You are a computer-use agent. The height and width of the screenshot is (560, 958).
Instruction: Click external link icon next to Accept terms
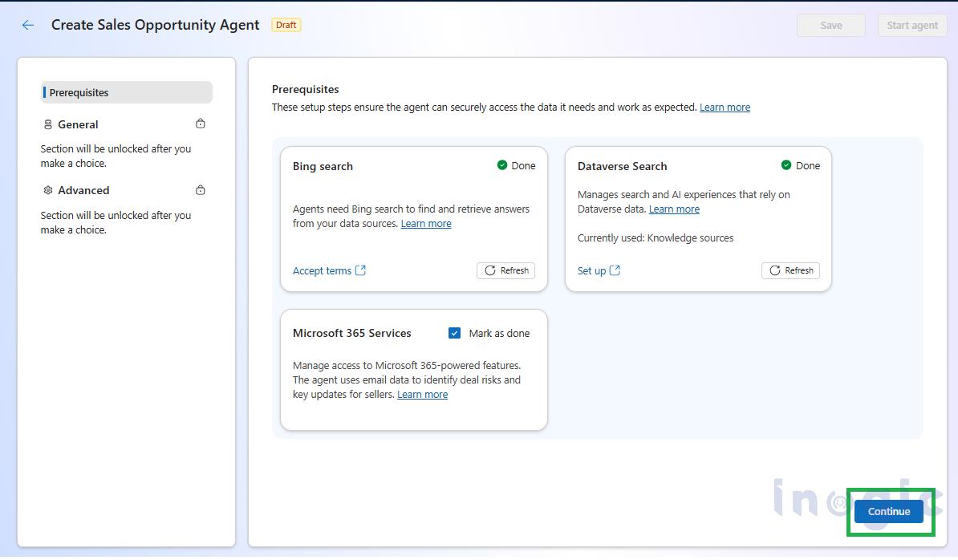coord(360,270)
